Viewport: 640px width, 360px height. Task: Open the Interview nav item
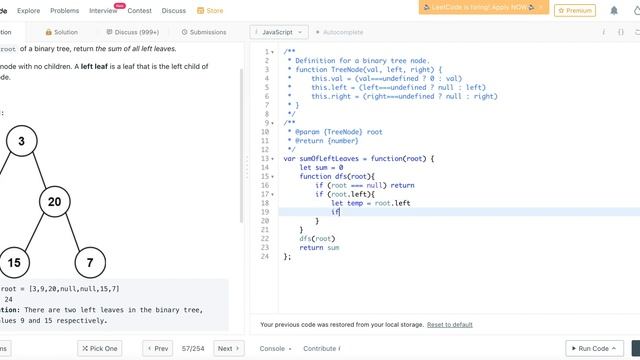click(103, 11)
